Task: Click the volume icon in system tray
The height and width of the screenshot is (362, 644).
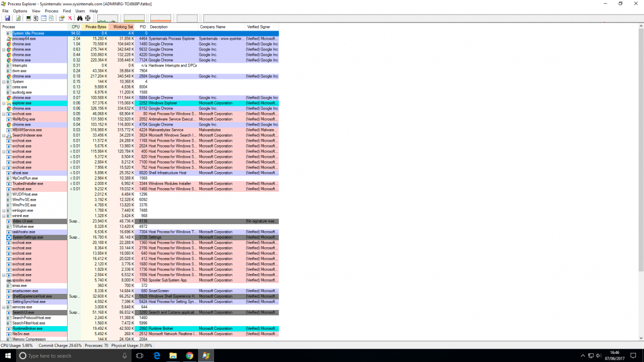Action: [599, 356]
